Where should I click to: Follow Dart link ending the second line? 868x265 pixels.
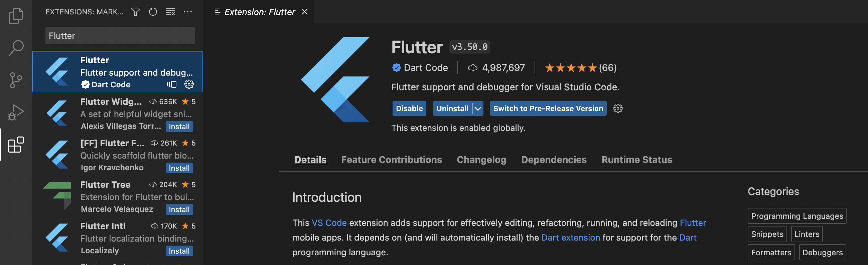[688, 238]
